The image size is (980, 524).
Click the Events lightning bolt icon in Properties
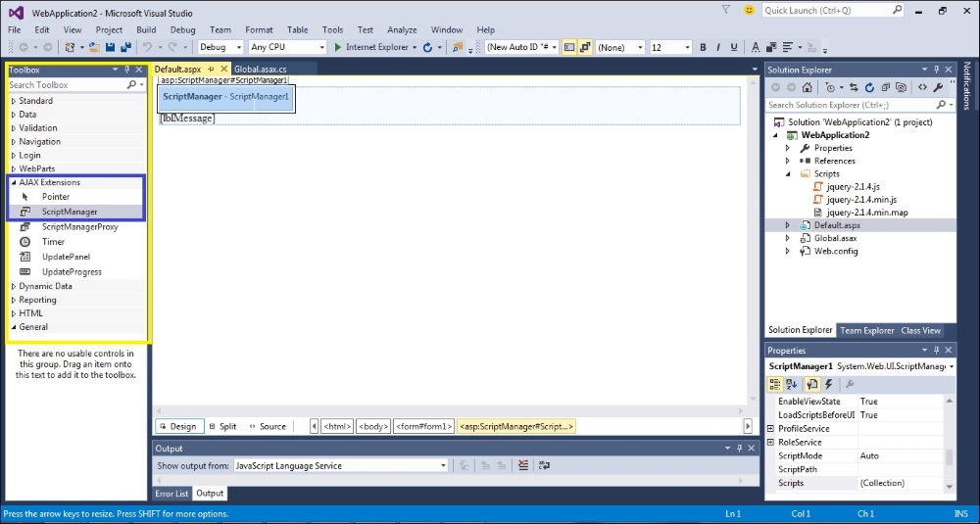(829, 384)
